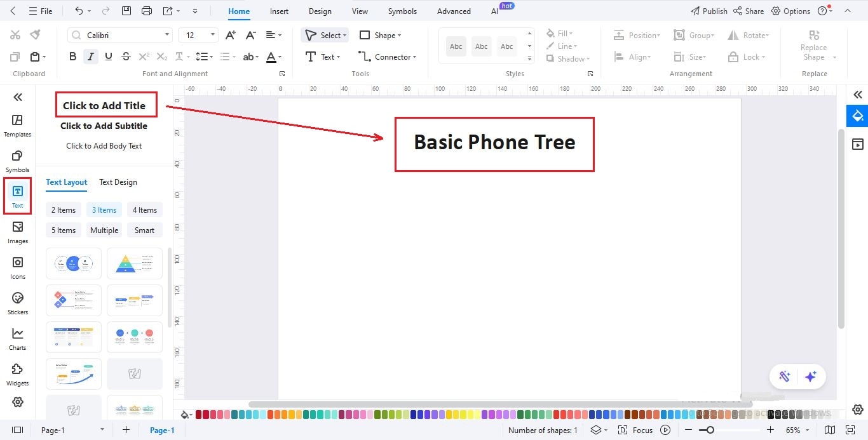
Task: Decrease font size with A- icon
Action: pyautogui.click(x=250, y=35)
